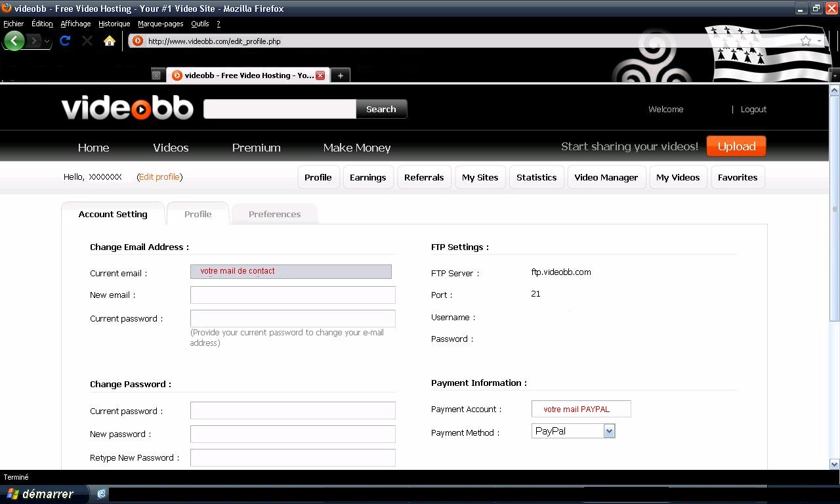Click the Search button
840x504 pixels.
coord(381,109)
